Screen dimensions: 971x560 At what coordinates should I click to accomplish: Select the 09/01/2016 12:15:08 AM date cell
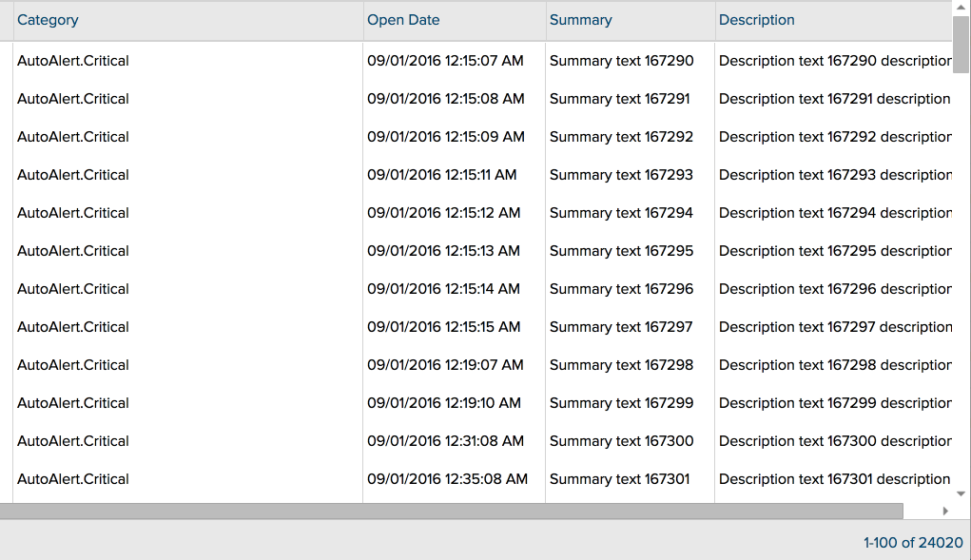(445, 99)
